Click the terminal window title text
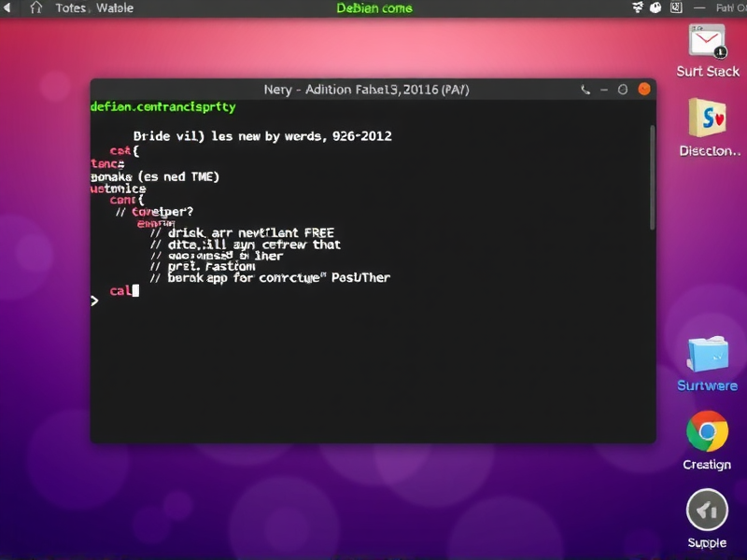This screenshot has width=747, height=560. pos(366,90)
